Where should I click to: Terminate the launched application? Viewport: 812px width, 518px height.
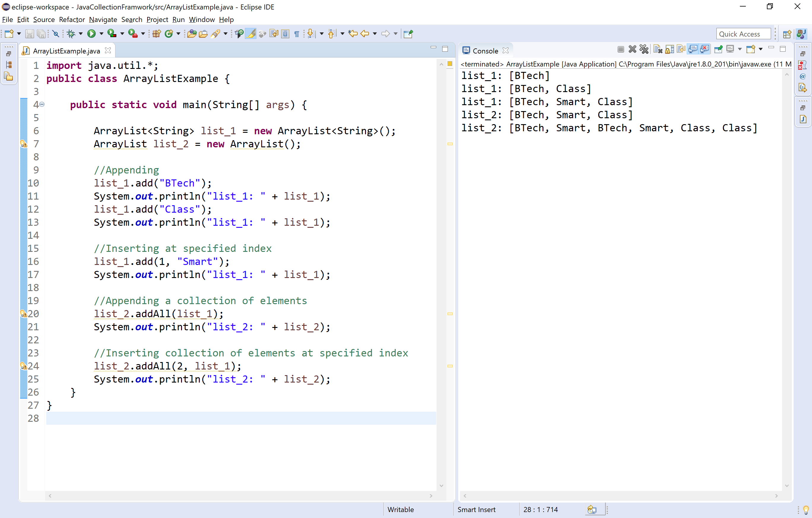point(621,49)
